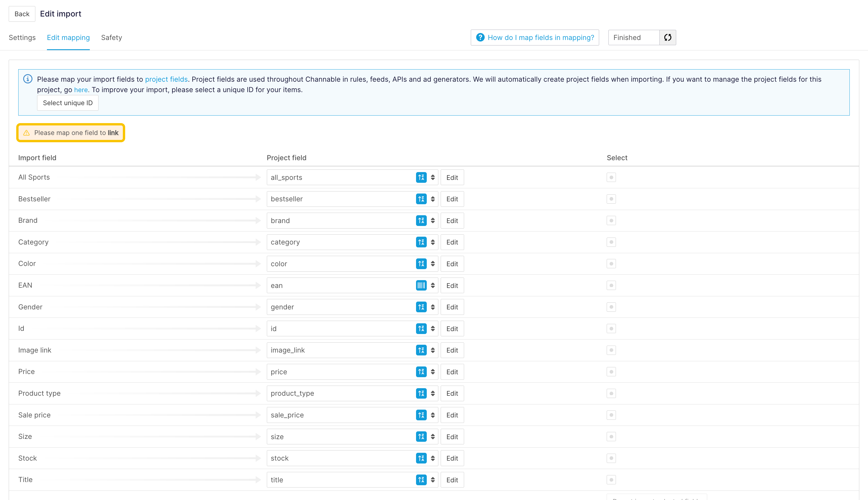Click the barcode type icon in ean row
868x500 pixels.
tap(421, 285)
